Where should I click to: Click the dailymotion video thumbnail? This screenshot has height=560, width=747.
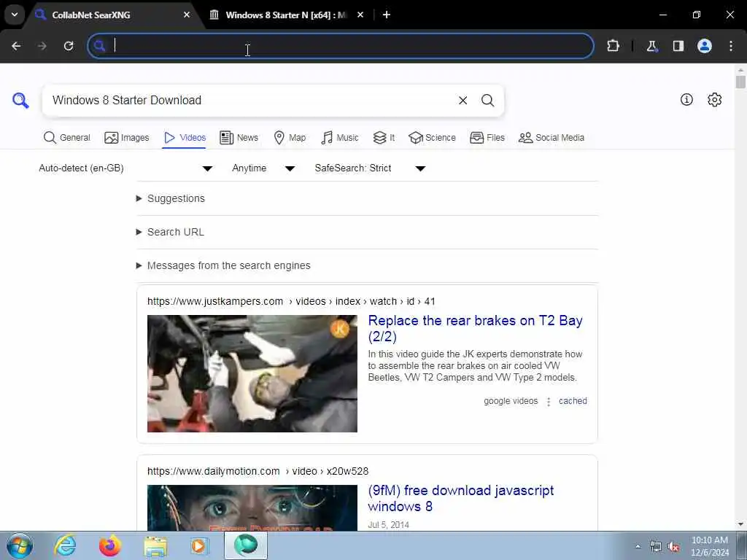252,507
